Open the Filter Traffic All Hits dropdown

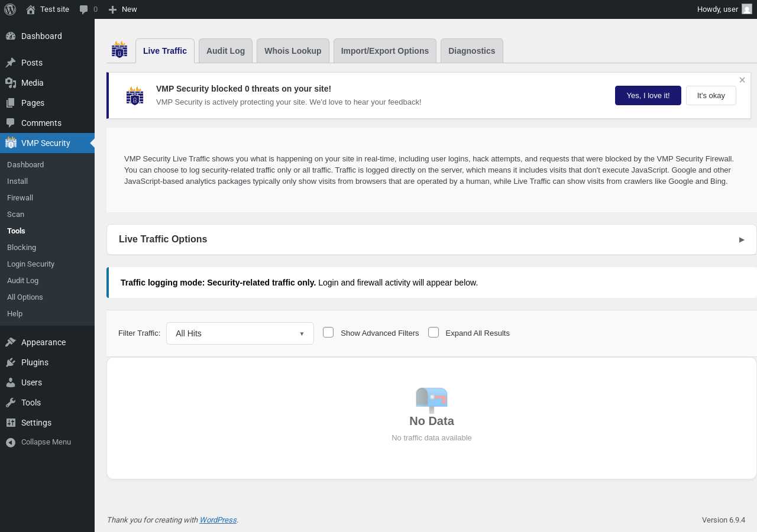pos(240,333)
